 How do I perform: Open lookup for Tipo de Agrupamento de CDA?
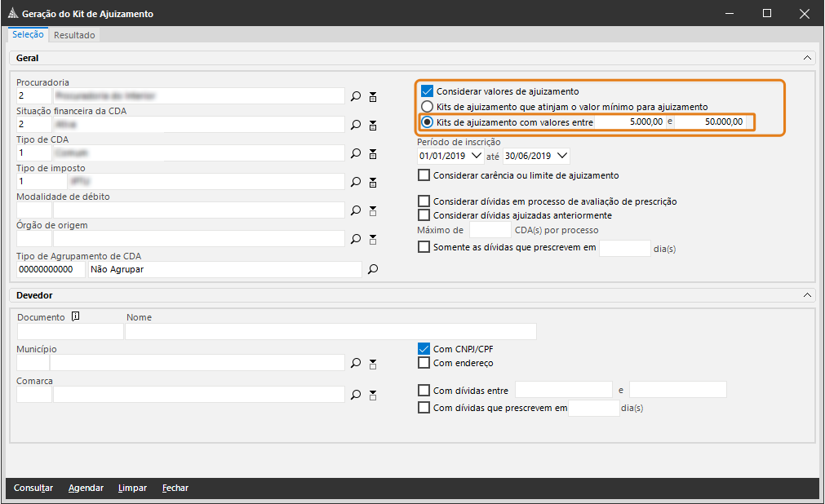[373, 269]
